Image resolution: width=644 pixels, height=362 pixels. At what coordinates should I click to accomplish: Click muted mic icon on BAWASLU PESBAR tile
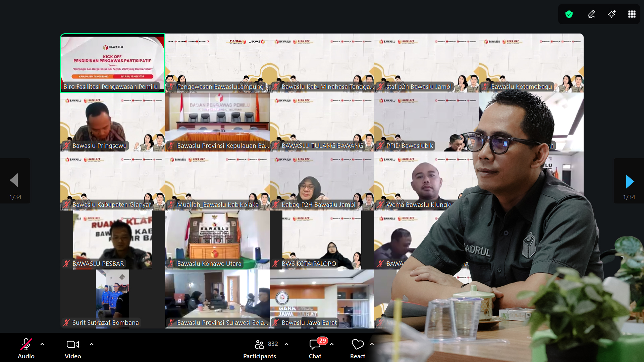66,264
